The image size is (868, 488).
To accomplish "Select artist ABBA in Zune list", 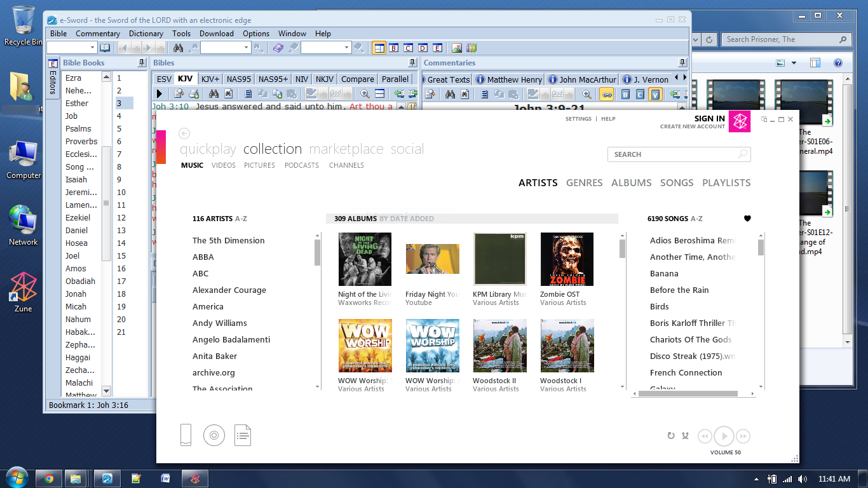I will pos(203,257).
